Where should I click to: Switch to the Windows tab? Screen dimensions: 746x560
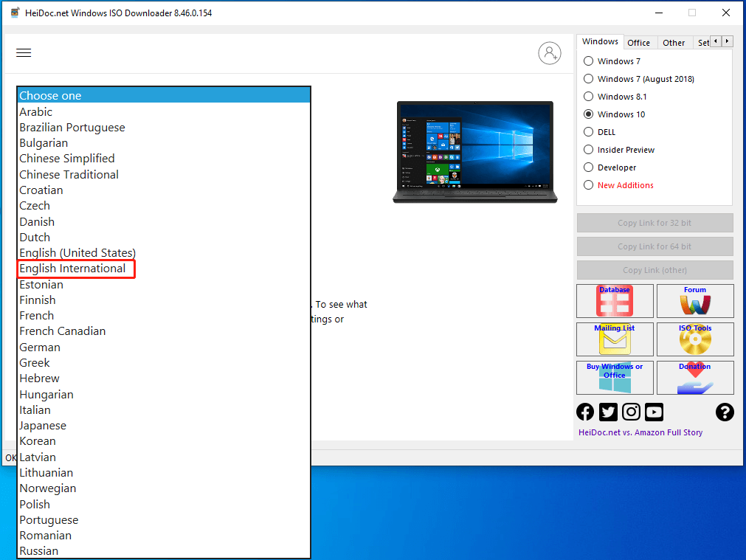click(x=600, y=41)
